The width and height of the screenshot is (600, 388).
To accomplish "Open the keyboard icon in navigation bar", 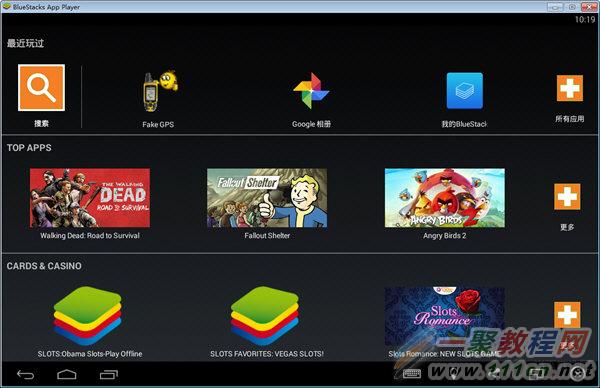I will click(x=412, y=373).
